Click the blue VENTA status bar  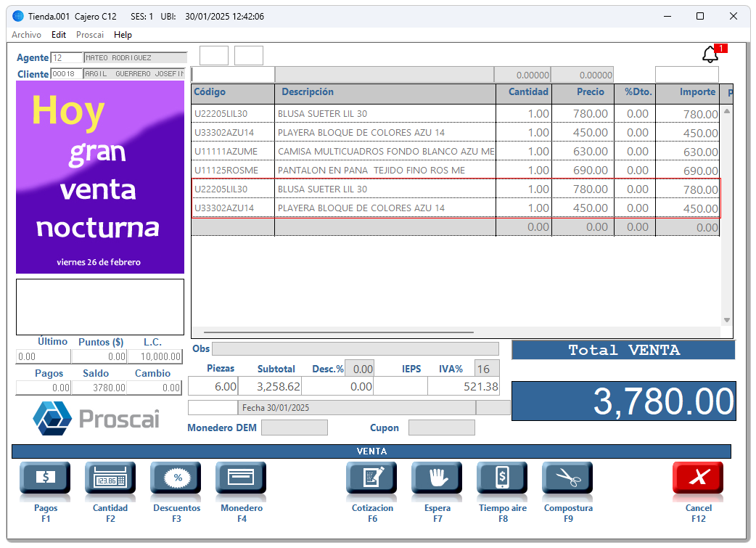click(371, 451)
